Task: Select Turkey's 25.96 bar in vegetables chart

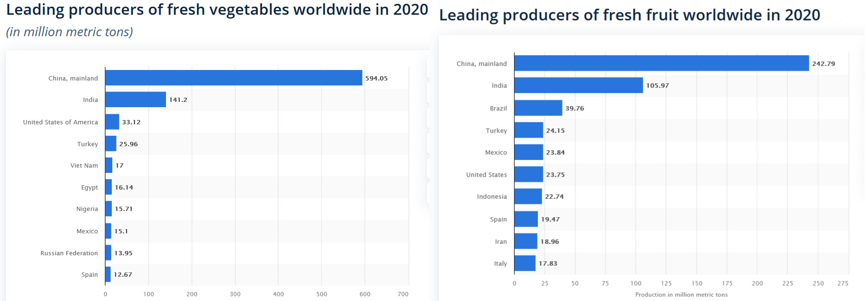Action: pos(111,144)
